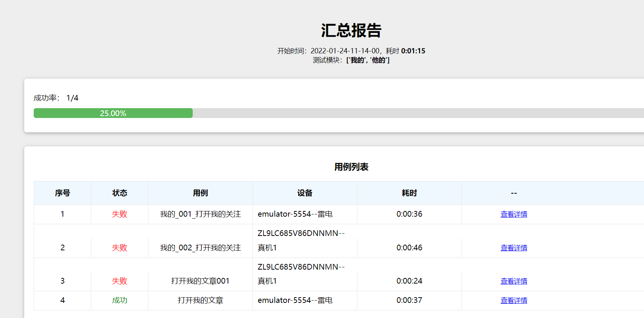
Task: Click emulator-5554--雷电 device in row 1
Action: (x=295, y=214)
